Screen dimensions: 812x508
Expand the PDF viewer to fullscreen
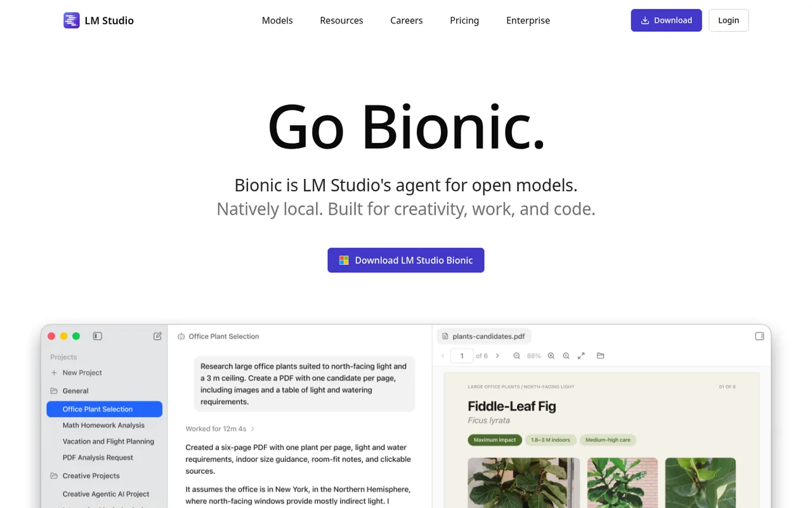tap(581, 356)
